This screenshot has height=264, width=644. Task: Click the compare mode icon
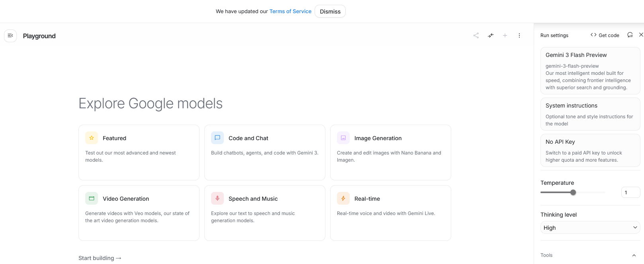(491, 35)
